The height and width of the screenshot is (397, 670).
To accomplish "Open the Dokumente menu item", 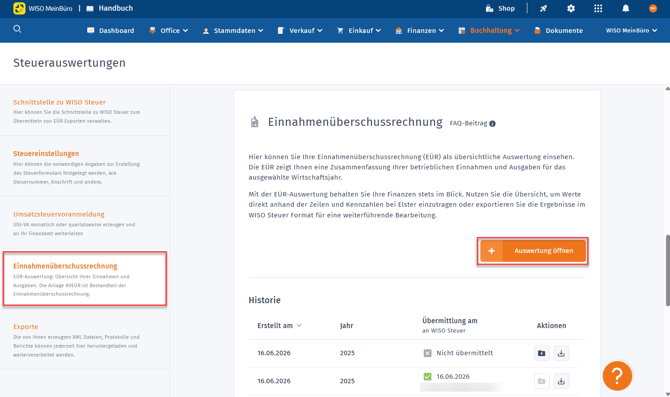I will click(x=558, y=30).
